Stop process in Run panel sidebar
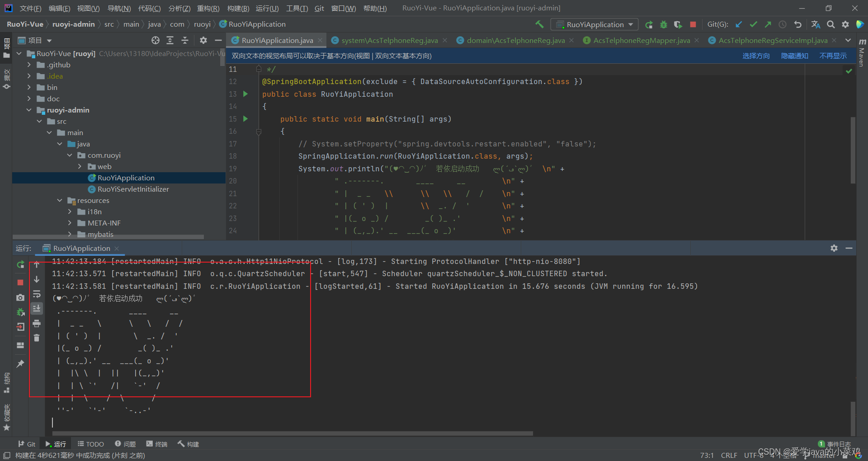This screenshot has height=461, width=868. [20, 282]
